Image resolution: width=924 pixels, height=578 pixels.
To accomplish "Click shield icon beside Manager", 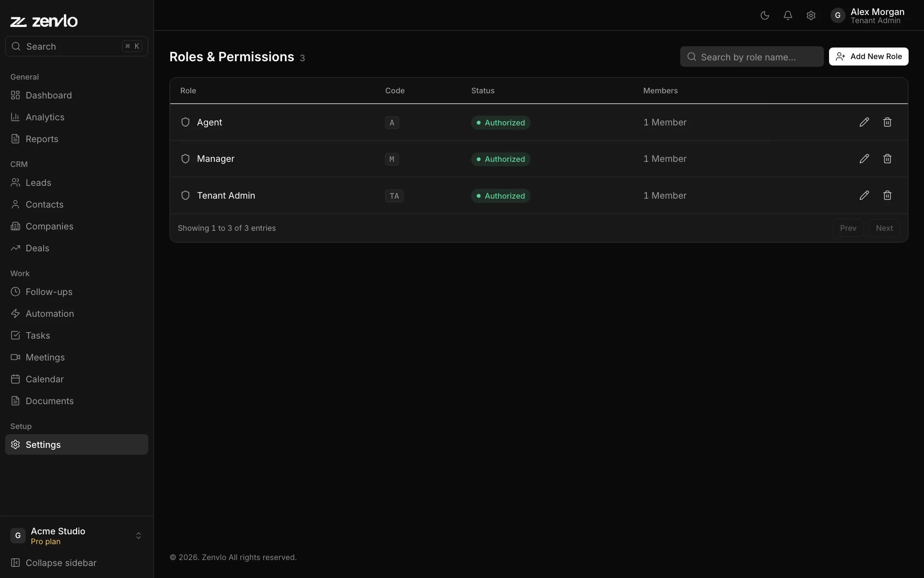I will coord(185,158).
